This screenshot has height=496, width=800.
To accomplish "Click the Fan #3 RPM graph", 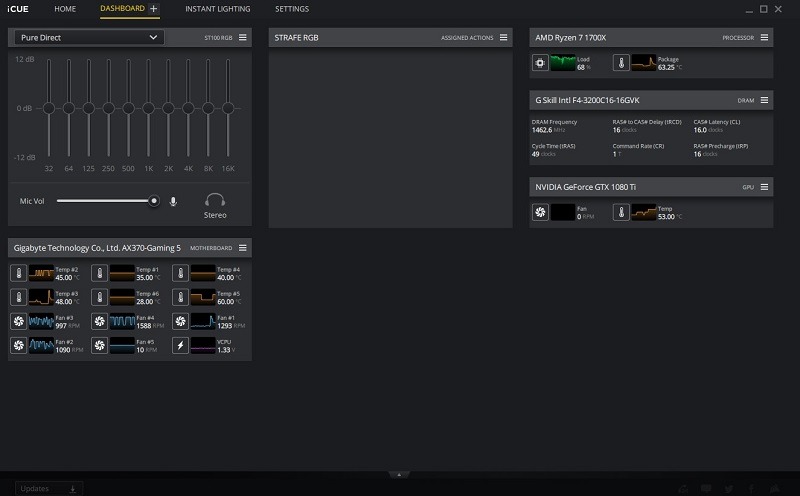I will pyautogui.click(x=41, y=321).
